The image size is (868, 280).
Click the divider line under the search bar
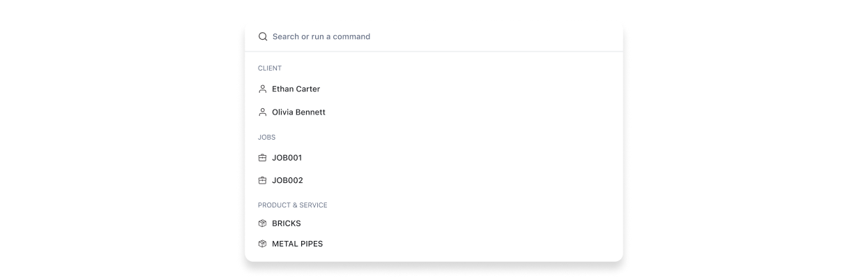(434, 51)
